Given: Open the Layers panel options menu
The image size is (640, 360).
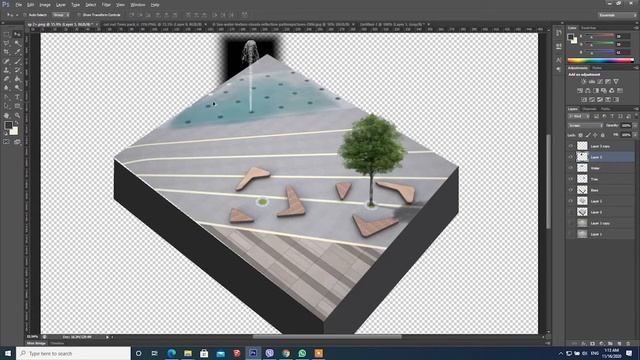Looking at the screenshot, I should [636, 109].
